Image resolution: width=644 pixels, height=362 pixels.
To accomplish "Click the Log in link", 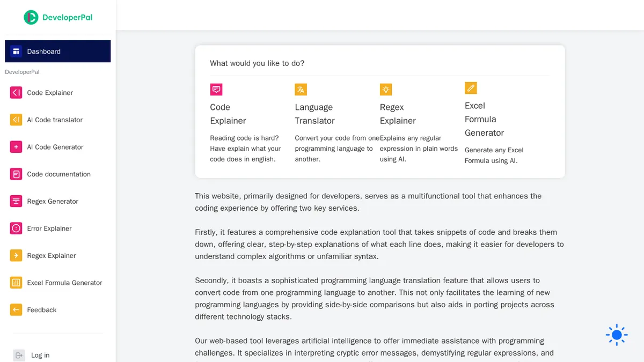I will pyautogui.click(x=40, y=355).
